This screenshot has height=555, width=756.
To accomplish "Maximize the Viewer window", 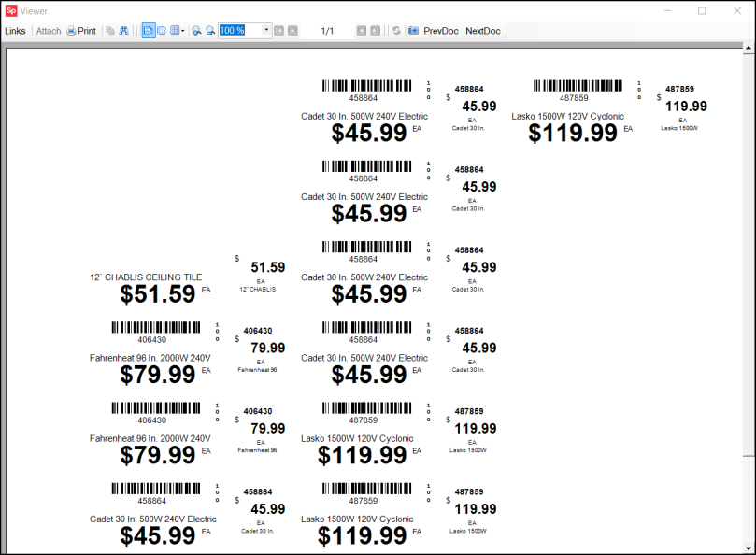I will click(702, 10).
